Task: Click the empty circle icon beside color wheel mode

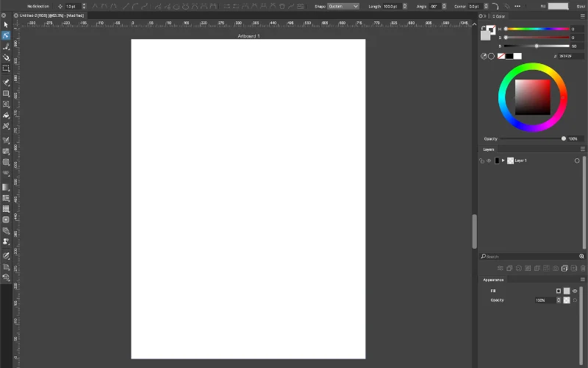Action: pyautogui.click(x=491, y=57)
